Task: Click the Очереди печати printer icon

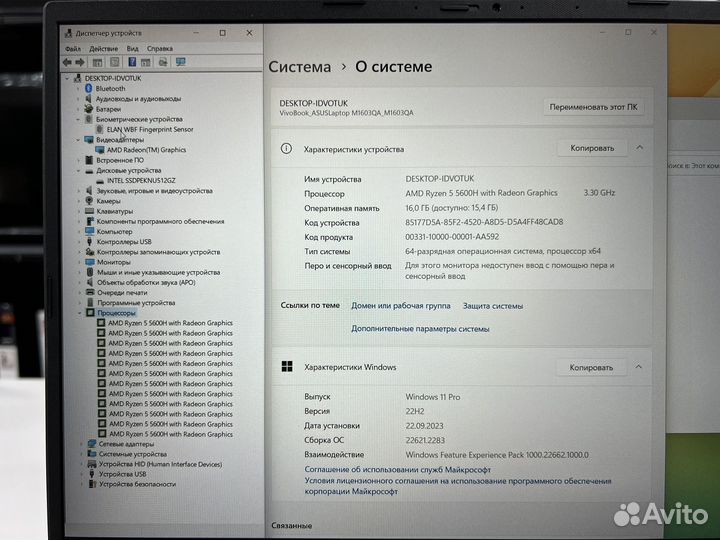Action: click(x=90, y=292)
